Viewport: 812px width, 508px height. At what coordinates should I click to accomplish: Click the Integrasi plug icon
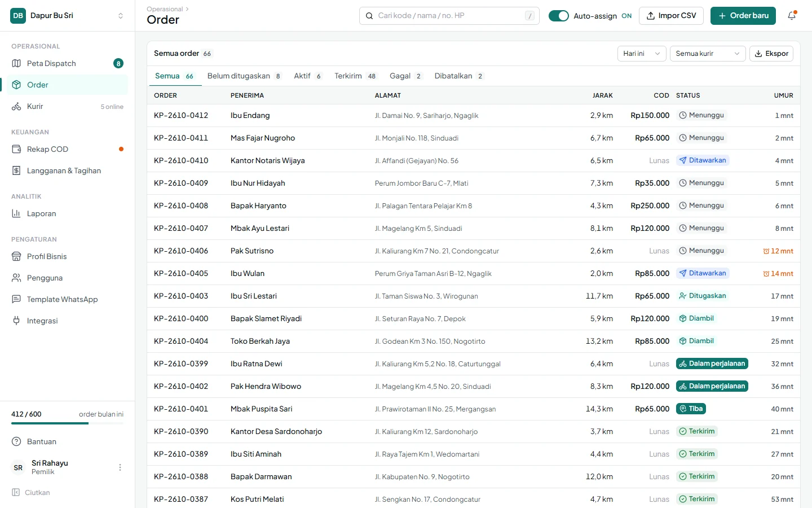(x=16, y=321)
